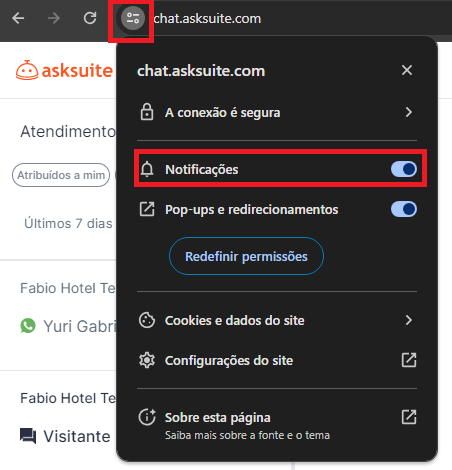Disable the Notificações toggle
This screenshot has width=452, height=470.
(x=404, y=169)
